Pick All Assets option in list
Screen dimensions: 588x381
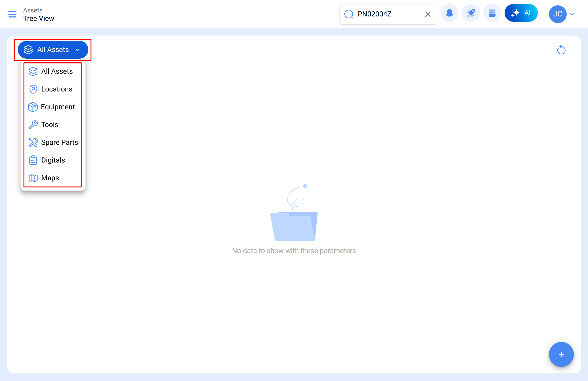coord(57,71)
